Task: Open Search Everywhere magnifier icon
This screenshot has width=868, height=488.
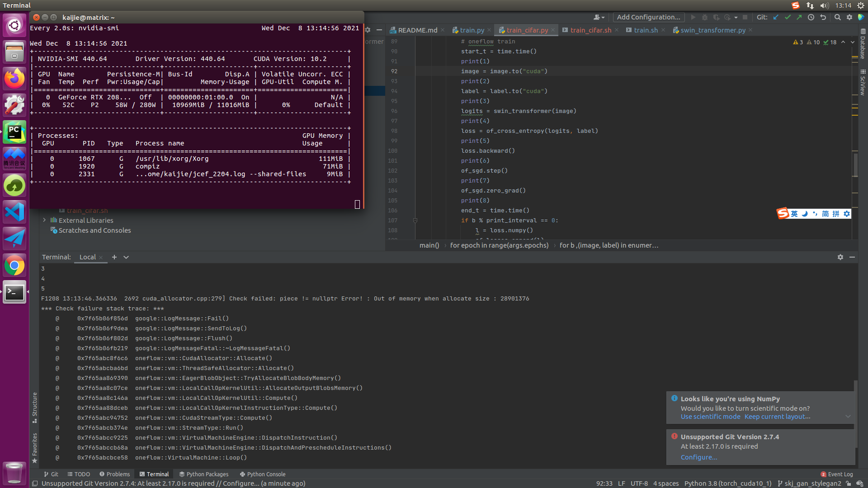Action: tap(837, 17)
